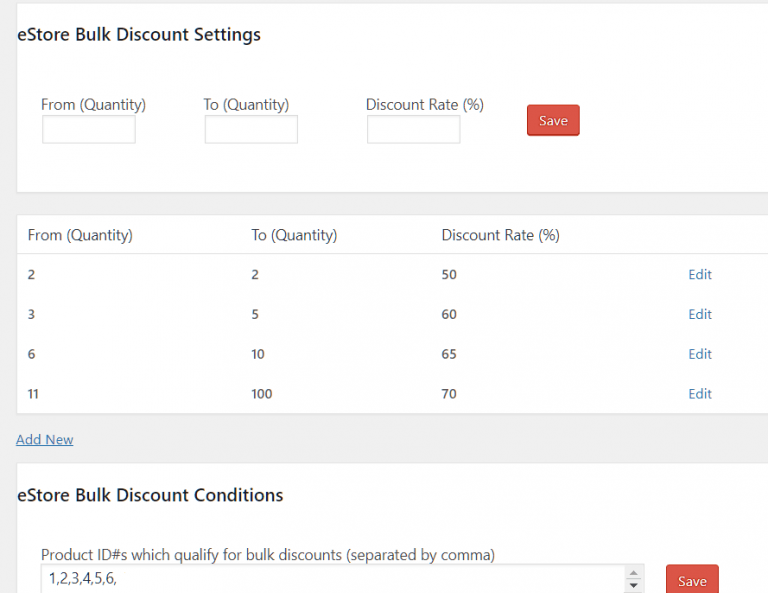Select the discount rate value 60

click(449, 314)
